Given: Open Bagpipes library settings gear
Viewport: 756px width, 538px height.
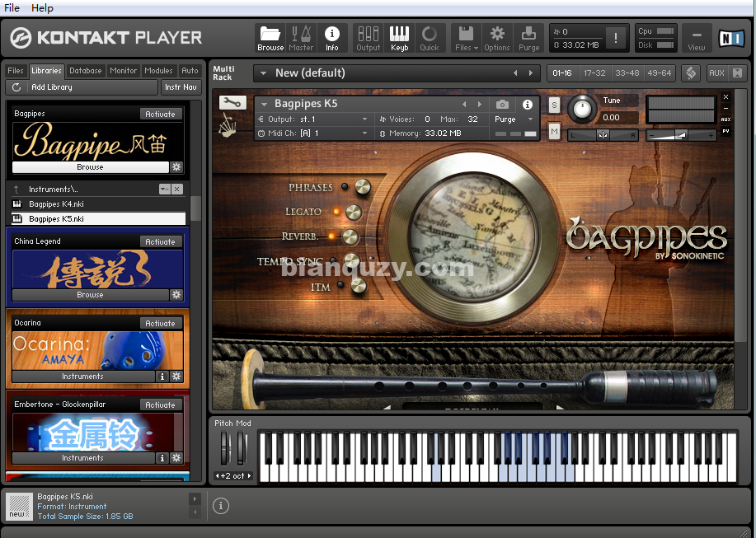Looking at the screenshot, I should pyautogui.click(x=176, y=166).
